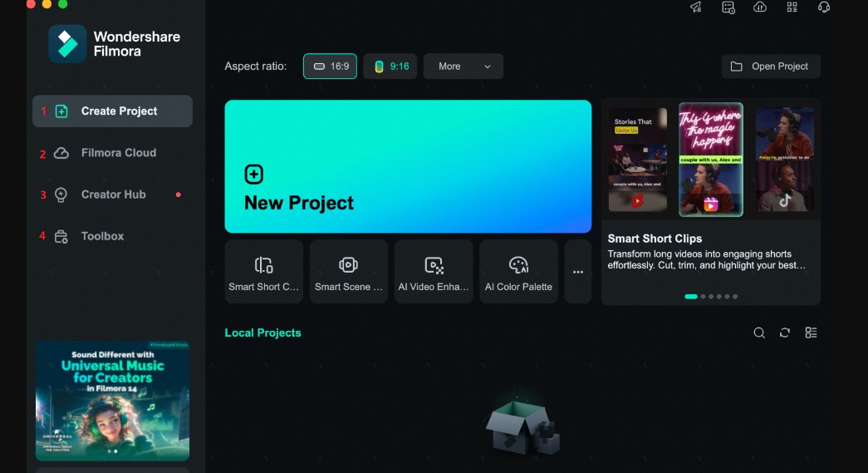Screen dimensions: 868x473
Task: Start the AI Video Enhancer tool
Action: (434, 272)
